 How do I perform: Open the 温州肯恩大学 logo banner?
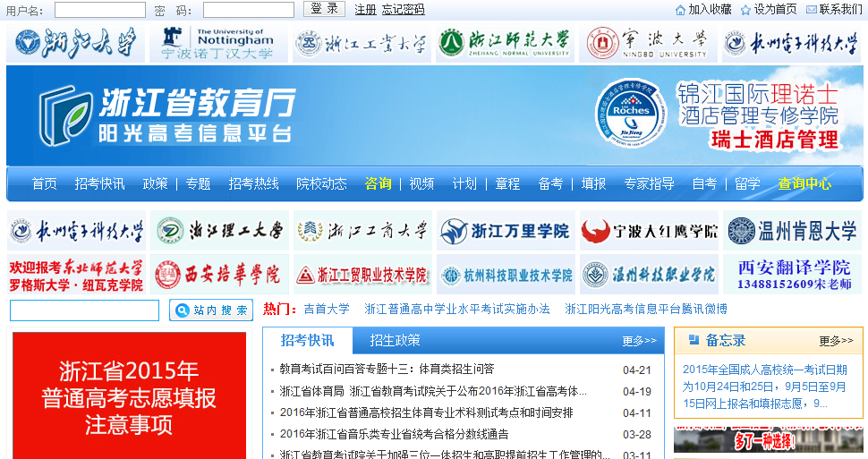click(792, 230)
